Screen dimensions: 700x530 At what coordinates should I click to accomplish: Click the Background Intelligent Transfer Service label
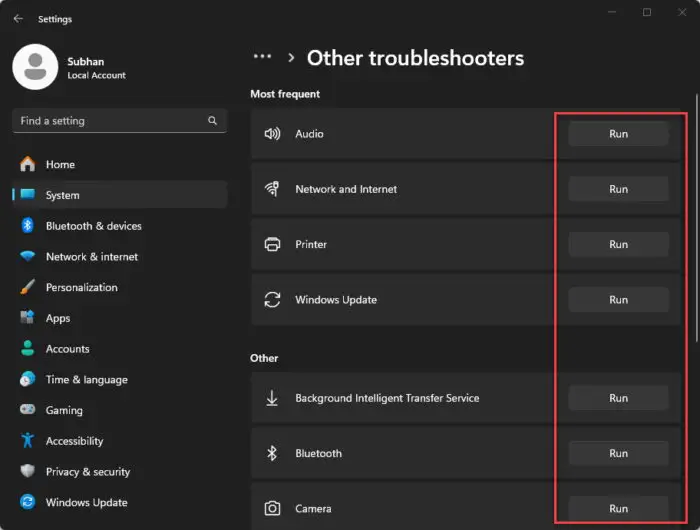point(387,398)
